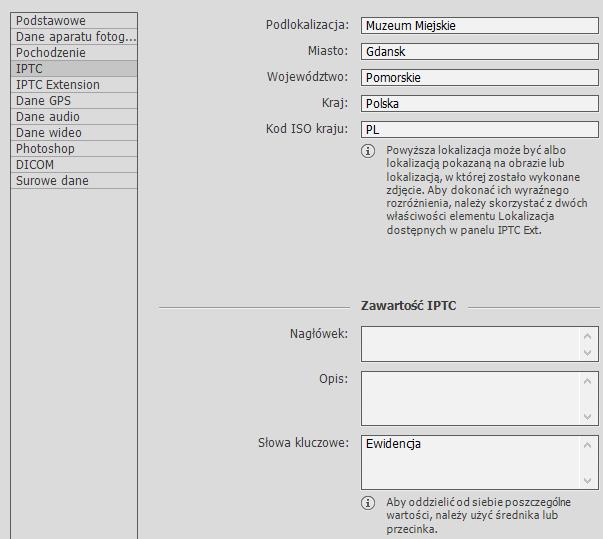This screenshot has height=539, width=603.
Task: Click the Kod ISO kraju label
Action: pos(307,129)
